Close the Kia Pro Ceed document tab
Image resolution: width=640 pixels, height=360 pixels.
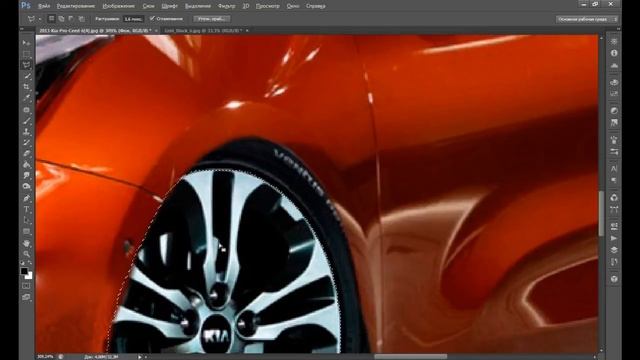click(156, 31)
